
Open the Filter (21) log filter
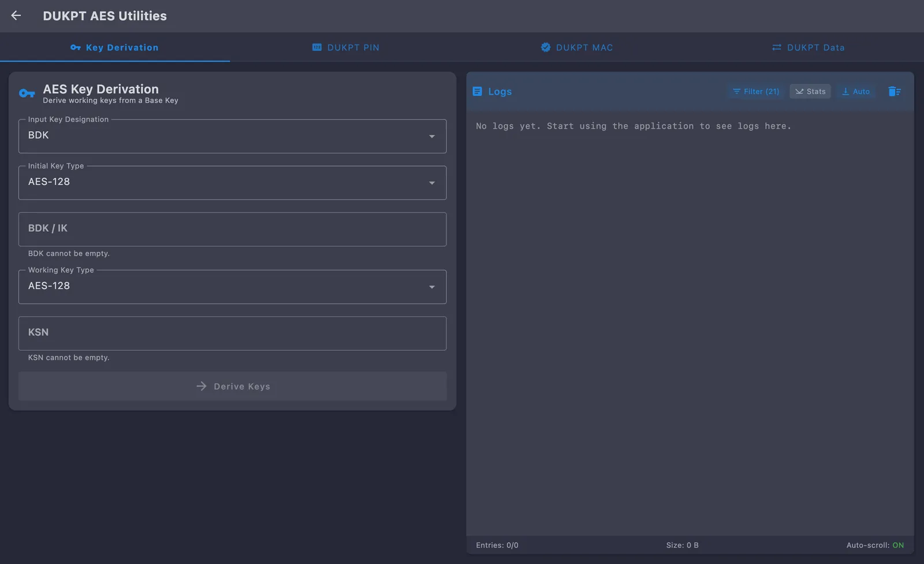point(755,91)
